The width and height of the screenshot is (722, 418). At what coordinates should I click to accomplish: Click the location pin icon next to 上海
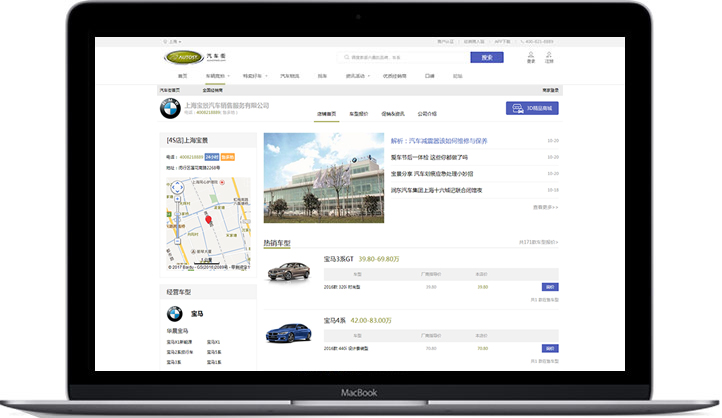point(165,41)
